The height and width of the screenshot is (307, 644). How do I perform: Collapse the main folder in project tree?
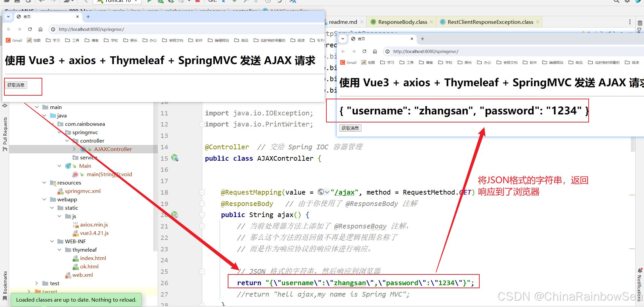tap(37, 107)
